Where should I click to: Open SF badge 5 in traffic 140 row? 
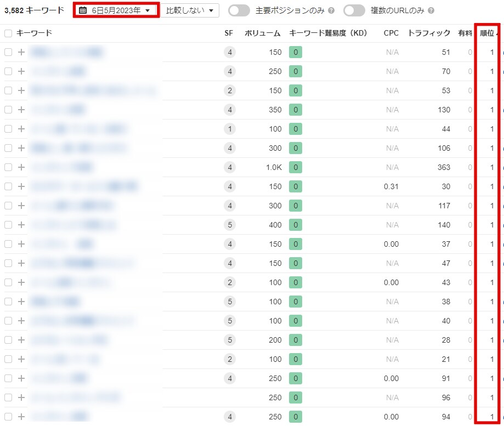(x=229, y=225)
